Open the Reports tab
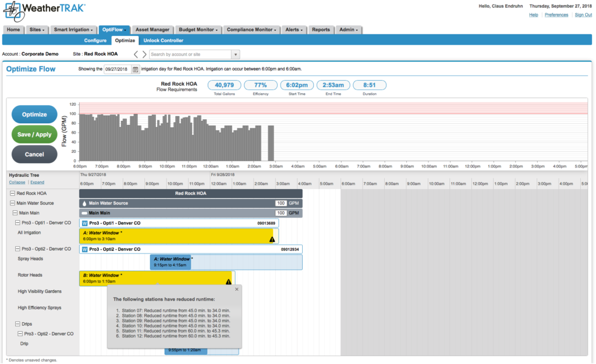The image size is (596, 364). pos(321,30)
